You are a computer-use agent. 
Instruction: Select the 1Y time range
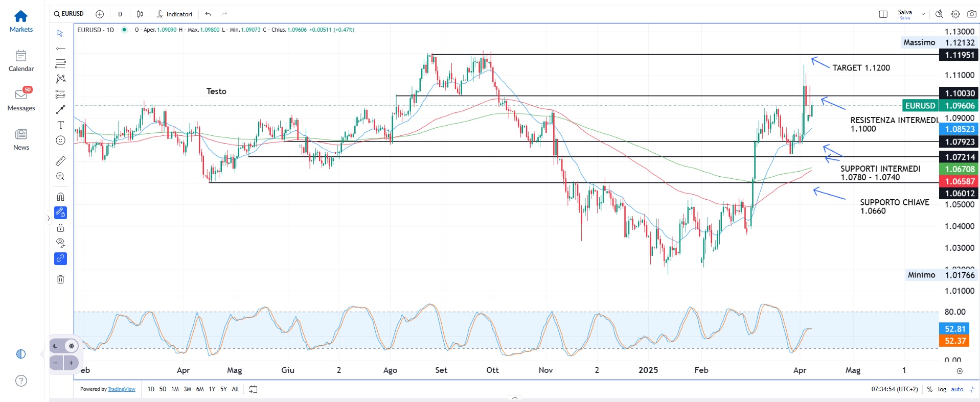[212, 389]
